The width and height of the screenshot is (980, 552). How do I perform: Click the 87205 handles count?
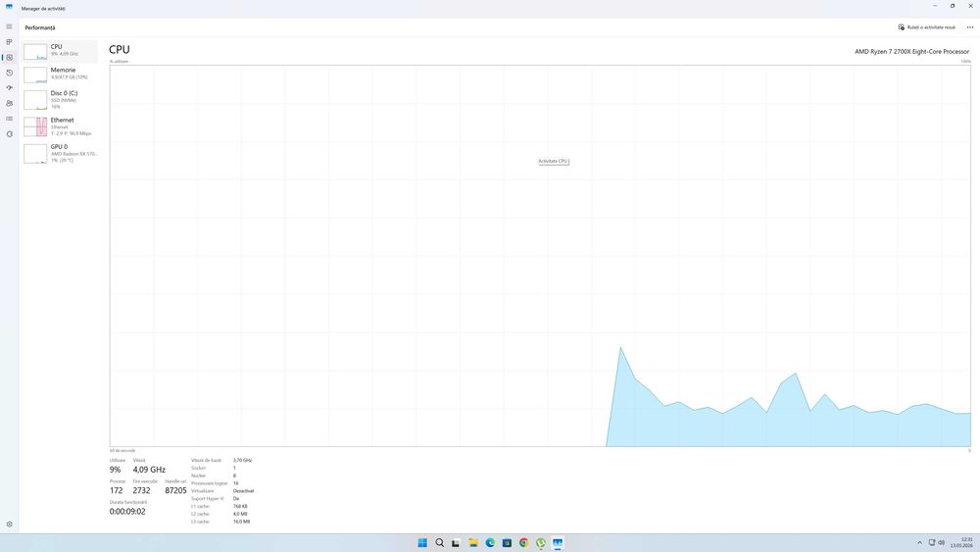tap(175, 491)
